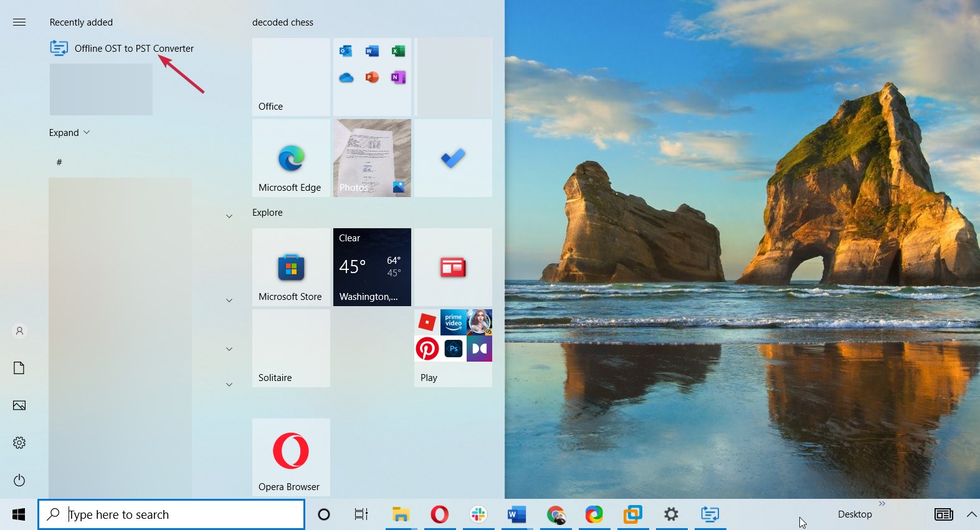Image resolution: width=980 pixels, height=530 pixels.
Task: Open Task View on the taskbar
Action: coord(361,514)
